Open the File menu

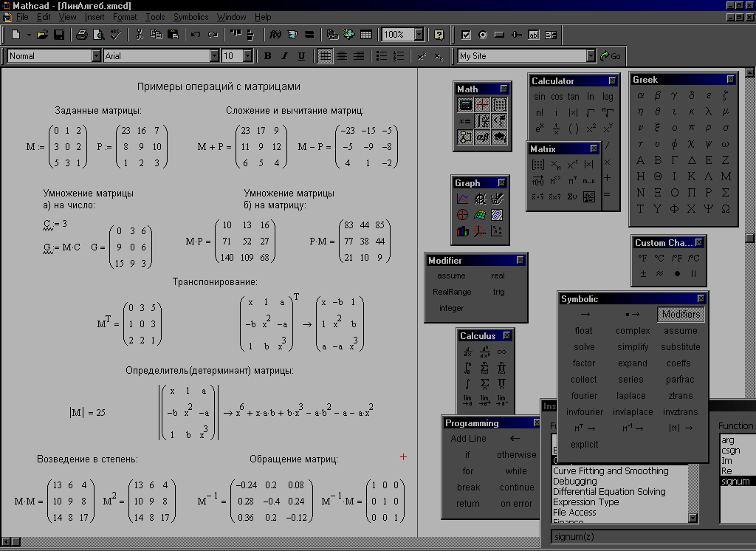click(x=22, y=17)
